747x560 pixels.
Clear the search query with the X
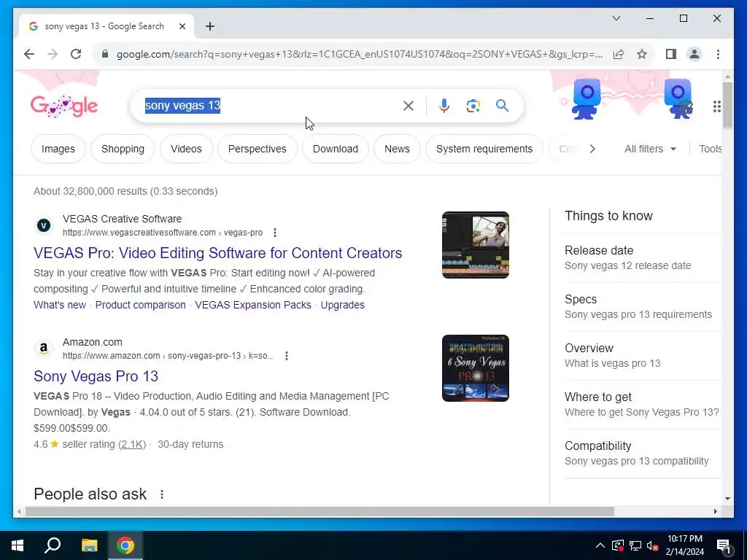tap(409, 106)
